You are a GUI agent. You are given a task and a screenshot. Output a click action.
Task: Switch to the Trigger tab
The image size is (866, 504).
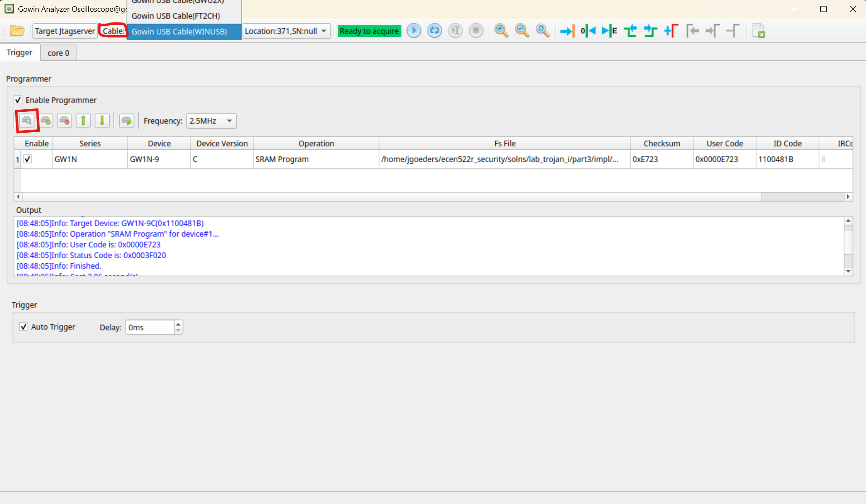(x=20, y=52)
